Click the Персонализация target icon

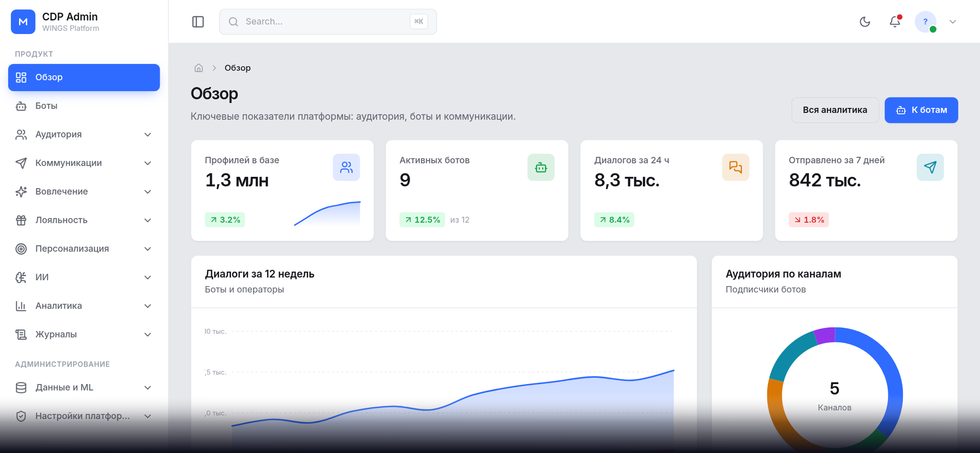pos(21,249)
